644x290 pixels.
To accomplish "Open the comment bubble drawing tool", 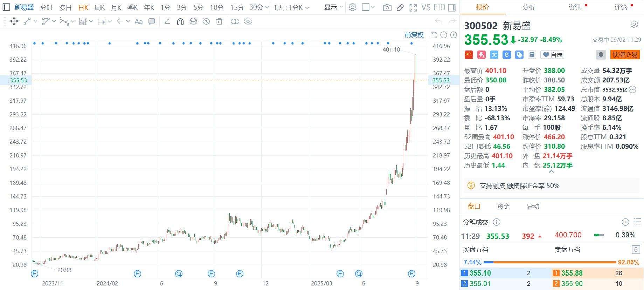I will pos(152,22).
